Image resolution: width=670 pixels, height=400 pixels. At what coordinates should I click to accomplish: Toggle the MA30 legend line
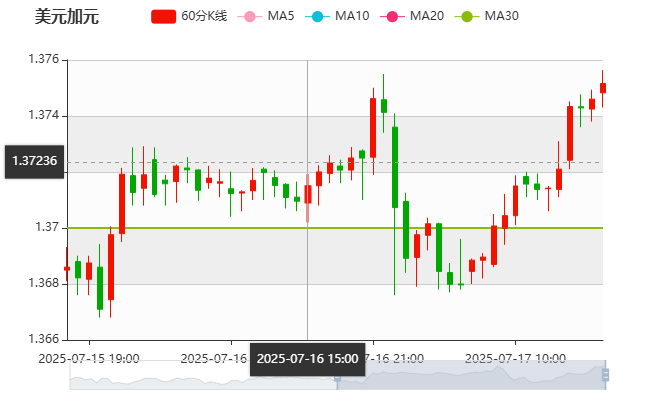pos(487,16)
